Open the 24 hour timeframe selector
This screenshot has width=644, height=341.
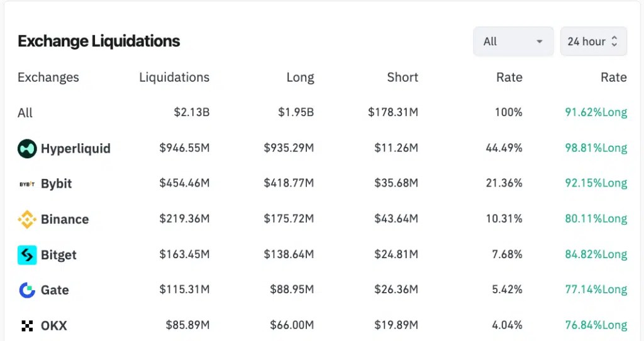(x=593, y=41)
